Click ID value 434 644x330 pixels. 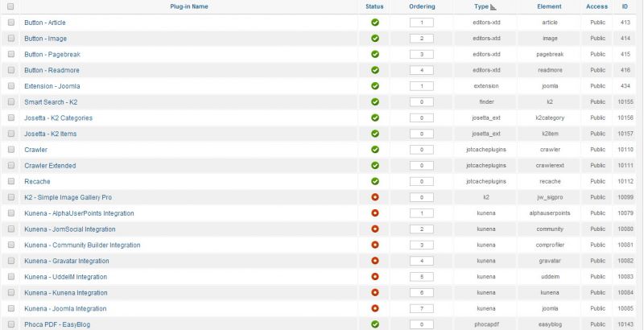point(625,86)
